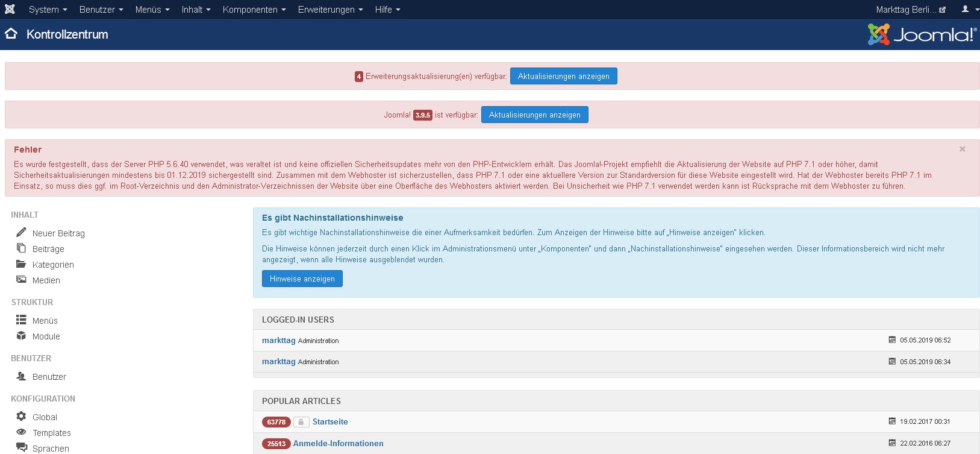The image size is (980, 454).
Task: Open the Neuer Beitrag link
Action: pyautogui.click(x=58, y=233)
